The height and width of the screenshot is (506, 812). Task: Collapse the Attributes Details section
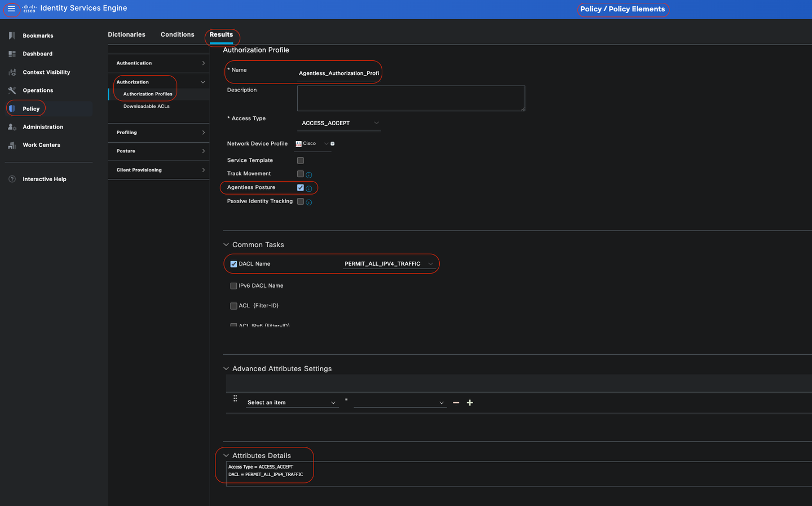226,456
